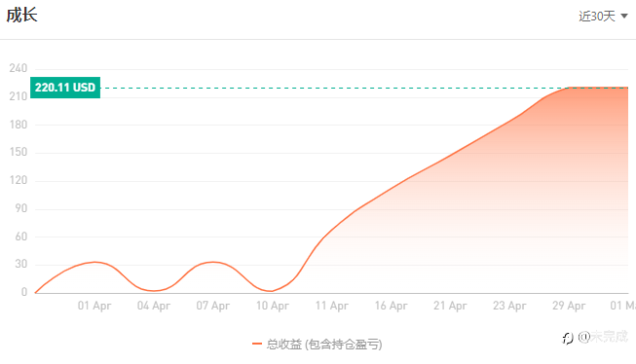The image size is (636, 364).
Task: Select the 21 Apr date on the axis
Action: 450,306
